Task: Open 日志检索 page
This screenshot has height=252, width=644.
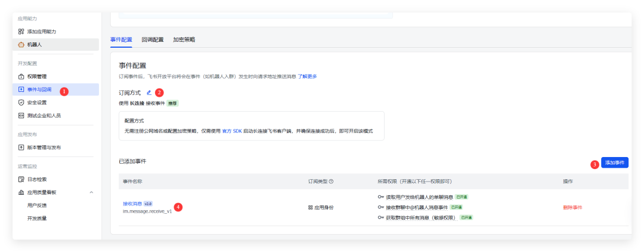Action: coord(55,179)
